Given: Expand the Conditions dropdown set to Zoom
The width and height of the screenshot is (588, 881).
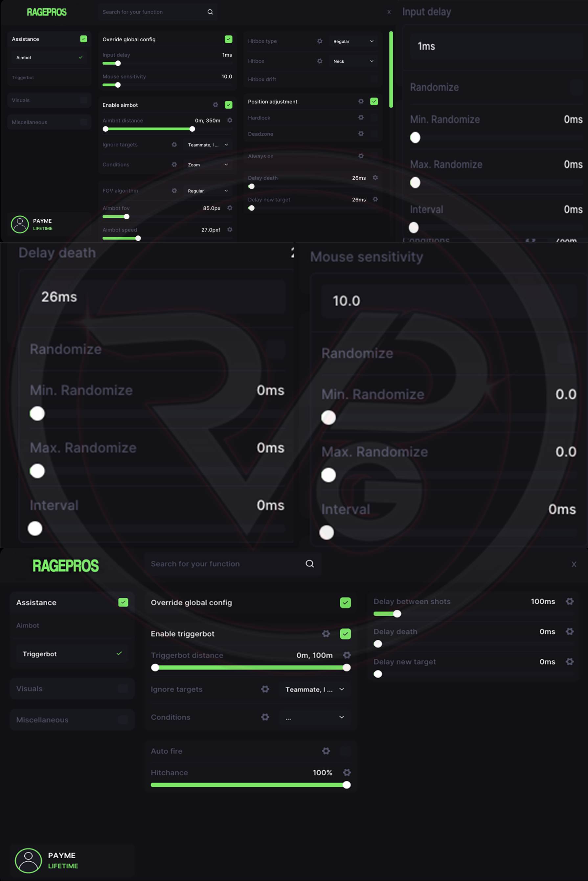Looking at the screenshot, I should point(208,165).
